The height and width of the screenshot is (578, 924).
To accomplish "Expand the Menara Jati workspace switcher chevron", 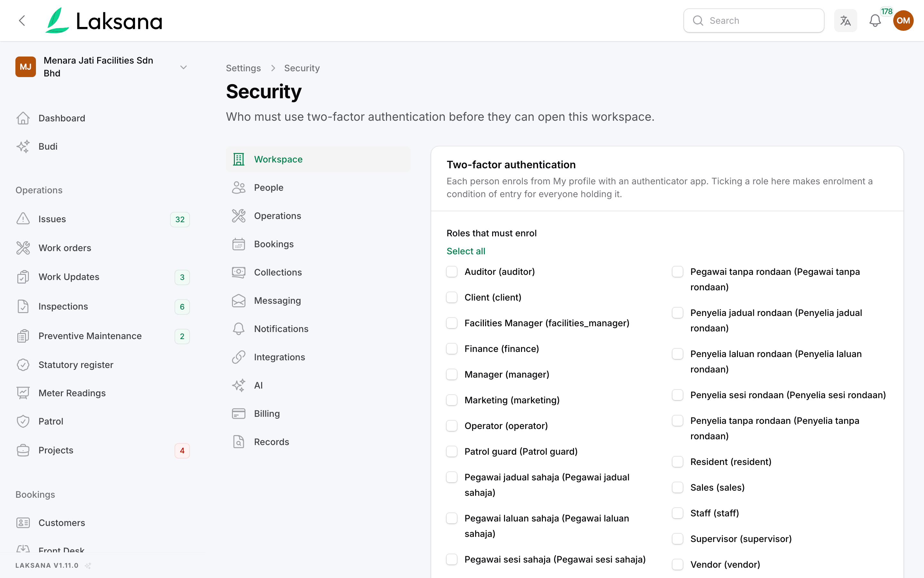I will pos(183,67).
